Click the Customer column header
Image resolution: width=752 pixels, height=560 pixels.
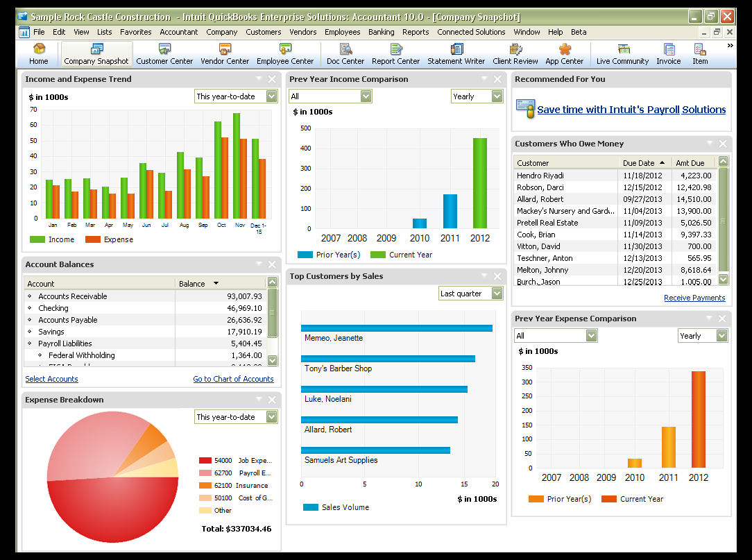566,163
